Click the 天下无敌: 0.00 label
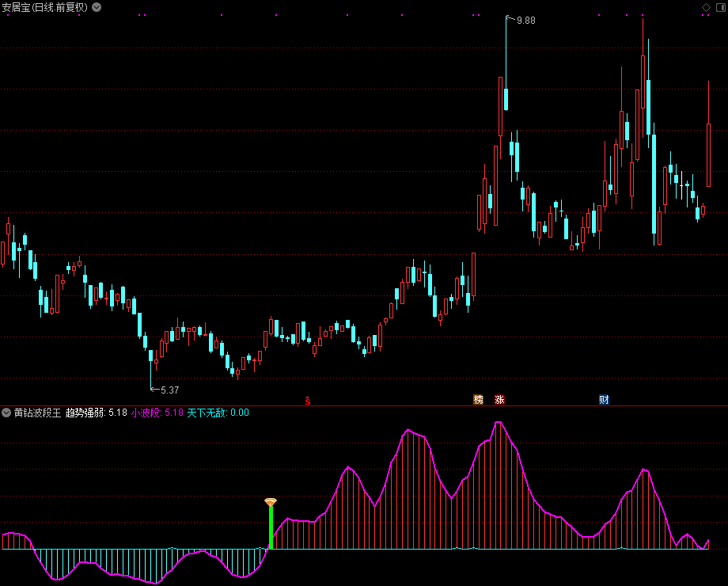This screenshot has width=728, height=586. click(x=218, y=413)
